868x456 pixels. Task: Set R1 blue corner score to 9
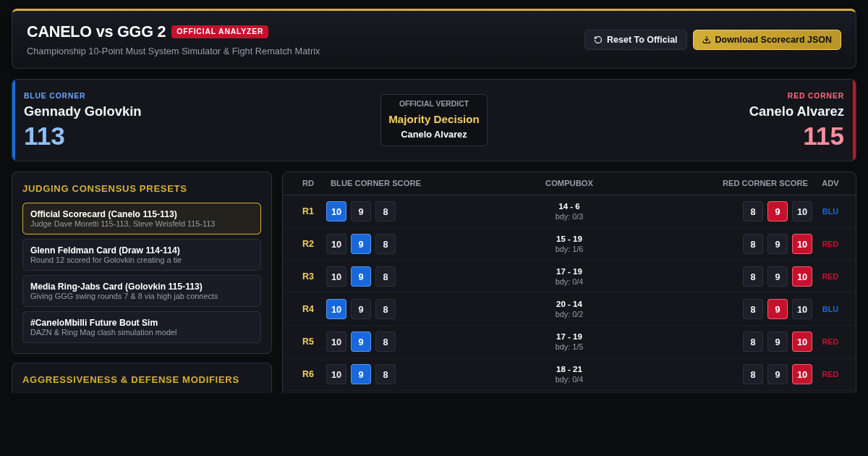(361, 211)
